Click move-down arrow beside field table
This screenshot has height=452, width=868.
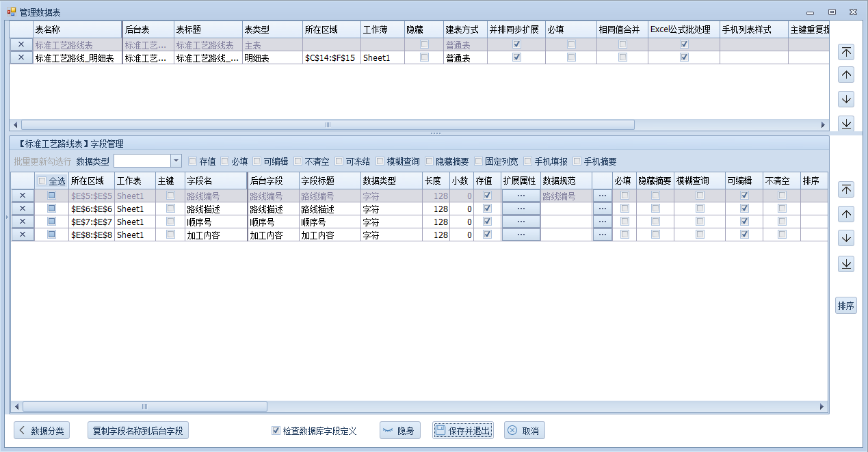[x=846, y=238]
